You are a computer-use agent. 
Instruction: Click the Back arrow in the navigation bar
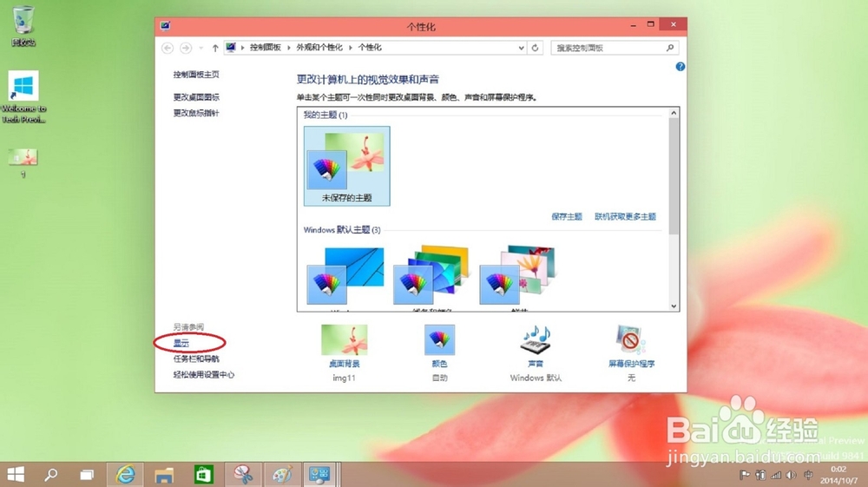click(x=168, y=48)
